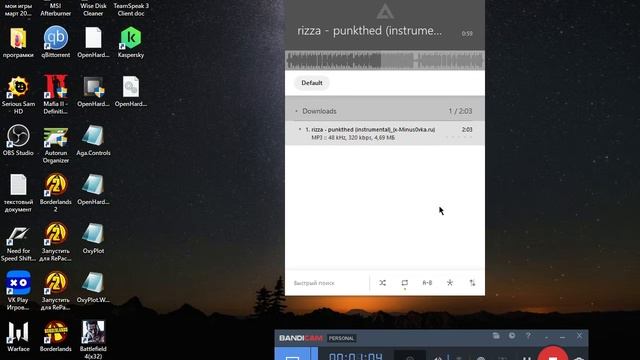The image size is (640, 360).
Task: Click the 1 / 2:03 group counter
Action: pos(460,111)
